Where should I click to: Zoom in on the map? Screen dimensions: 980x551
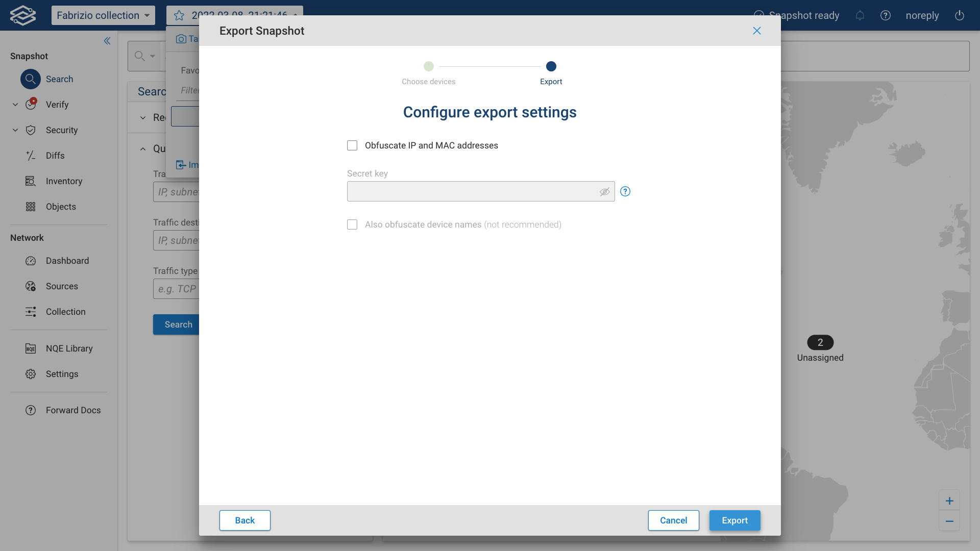949,500
